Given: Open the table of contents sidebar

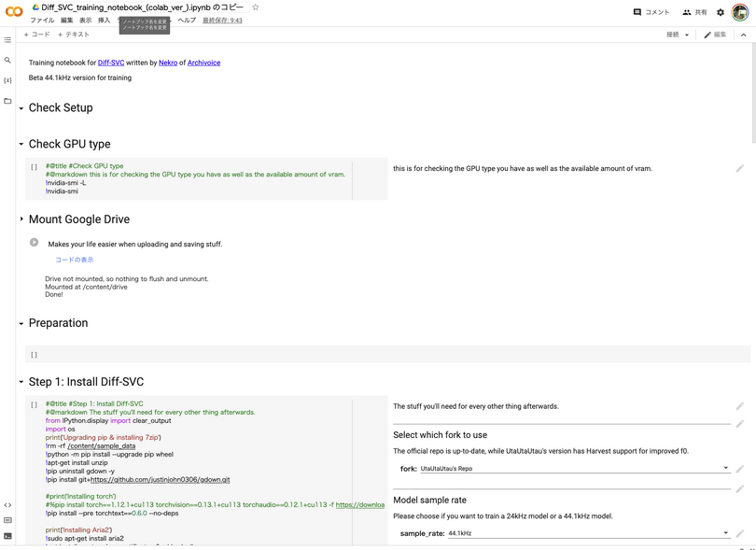Looking at the screenshot, I should click(x=7, y=39).
